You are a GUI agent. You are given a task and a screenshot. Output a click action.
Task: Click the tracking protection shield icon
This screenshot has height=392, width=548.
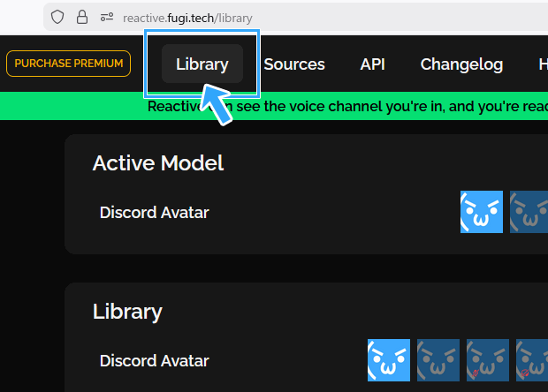58,17
